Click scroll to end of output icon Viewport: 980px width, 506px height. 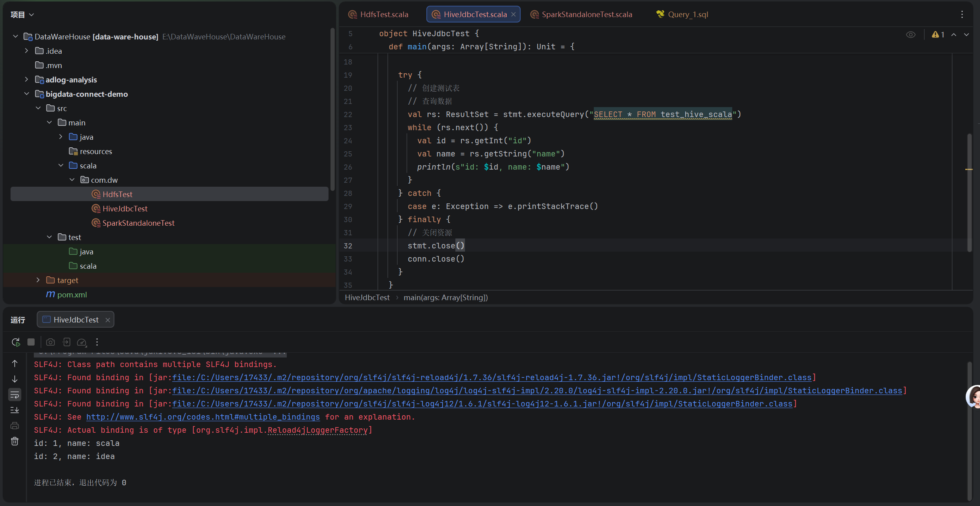[15, 410]
